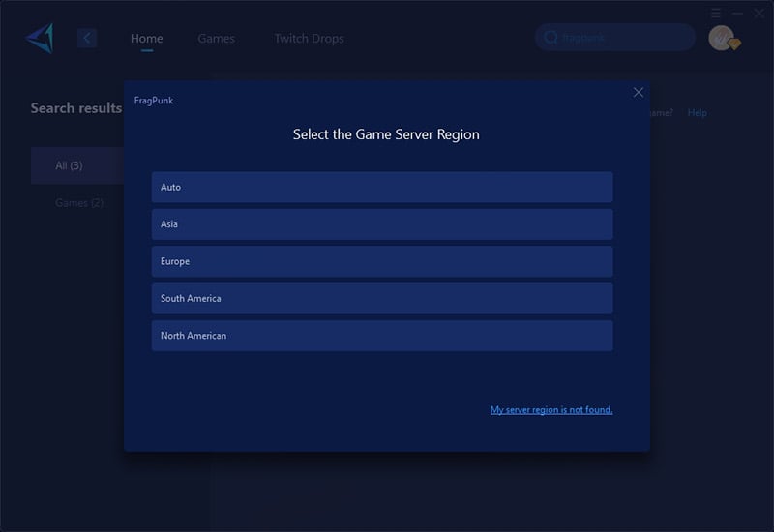Select the Auto server region
The width and height of the screenshot is (774, 532).
[382, 187]
